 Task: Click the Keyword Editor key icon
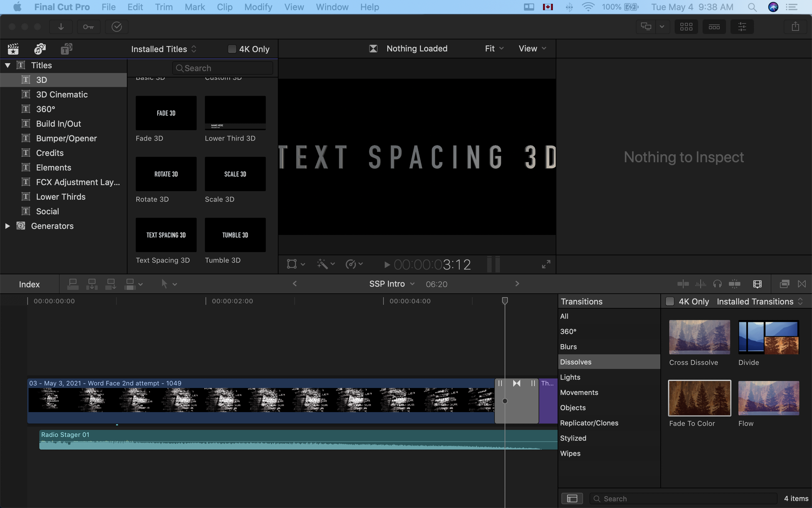pyautogui.click(x=88, y=27)
